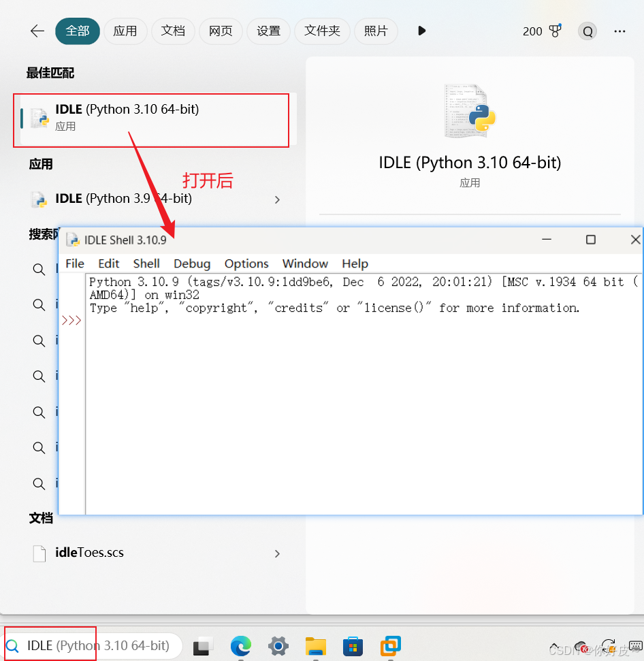Open the 200 rewards points
The width and height of the screenshot is (644, 661).
point(532,31)
